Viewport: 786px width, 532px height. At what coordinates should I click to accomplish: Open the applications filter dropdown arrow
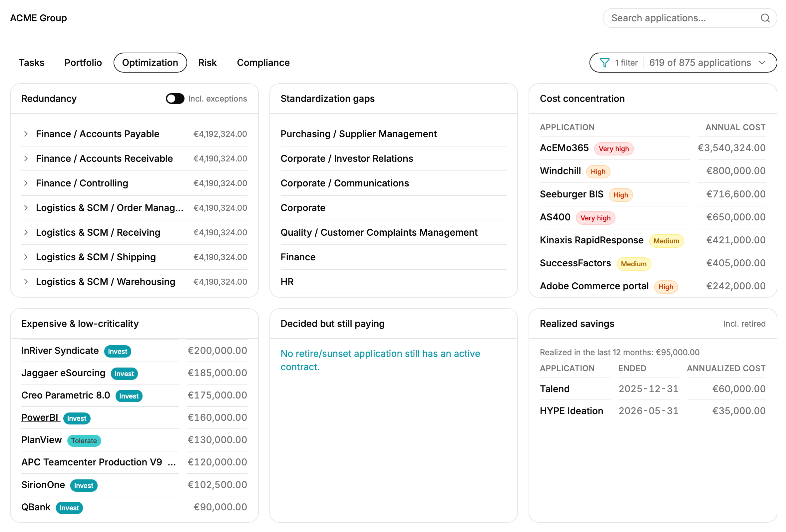point(762,63)
